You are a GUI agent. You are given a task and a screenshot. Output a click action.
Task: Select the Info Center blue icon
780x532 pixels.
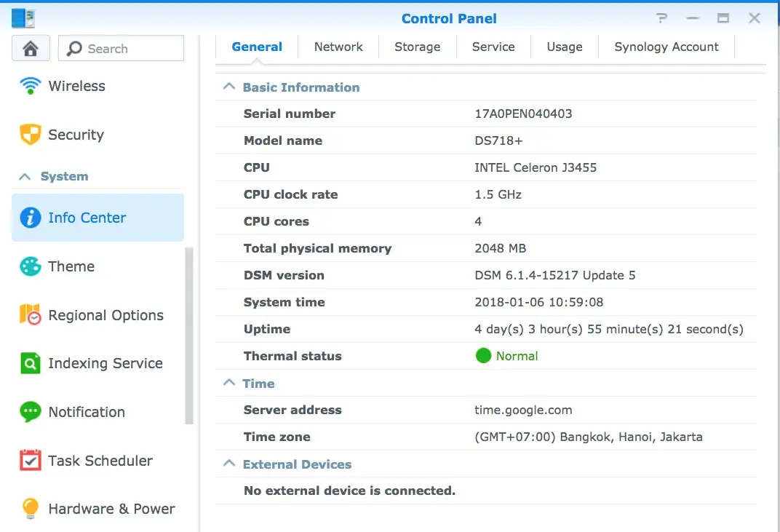coord(30,218)
